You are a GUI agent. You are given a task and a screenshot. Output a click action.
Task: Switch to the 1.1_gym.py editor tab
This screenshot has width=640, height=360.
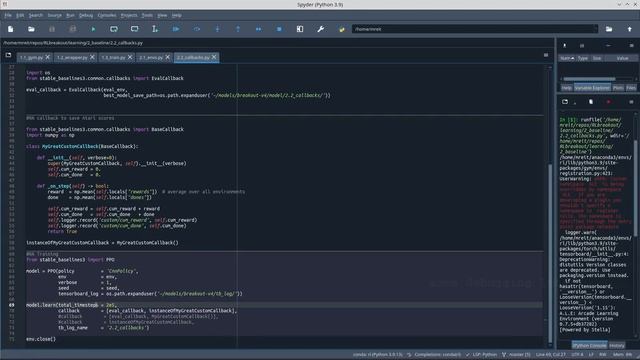point(31,58)
